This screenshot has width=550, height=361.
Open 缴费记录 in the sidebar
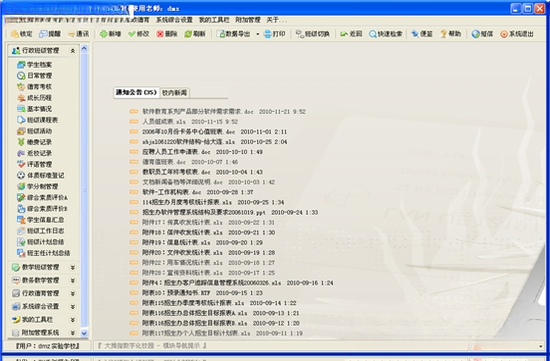35,142
